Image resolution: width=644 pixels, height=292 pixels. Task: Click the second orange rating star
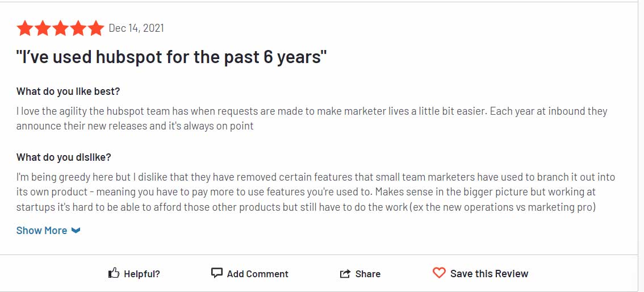(42, 28)
